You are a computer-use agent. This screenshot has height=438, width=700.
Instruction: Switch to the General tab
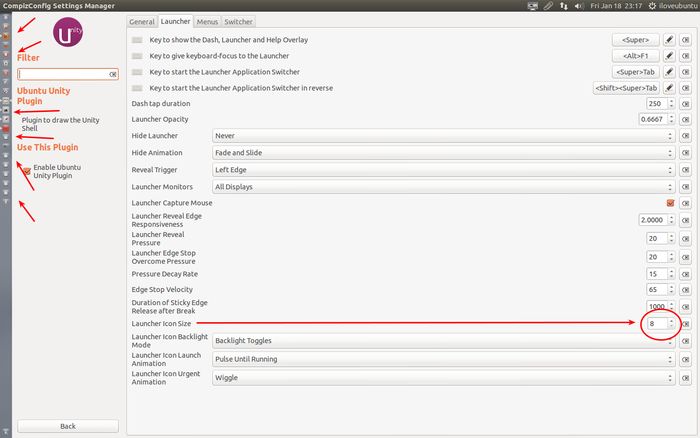pyautogui.click(x=142, y=21)
